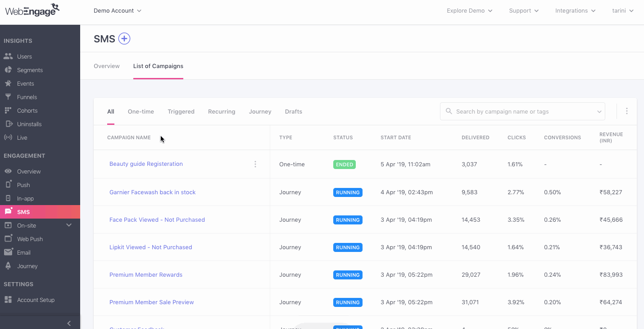
Task: Open Beauty guide Registeration campaign
Action: [x=146, y=164]
